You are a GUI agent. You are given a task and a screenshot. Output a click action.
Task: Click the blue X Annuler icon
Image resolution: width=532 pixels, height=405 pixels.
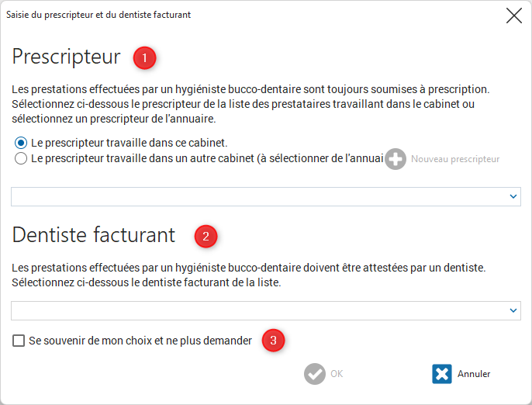(x=442, y=374)
